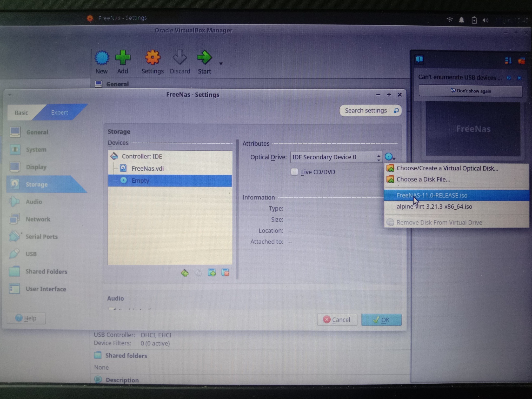Confirm settings with the OK button

[x=381, y=320]
